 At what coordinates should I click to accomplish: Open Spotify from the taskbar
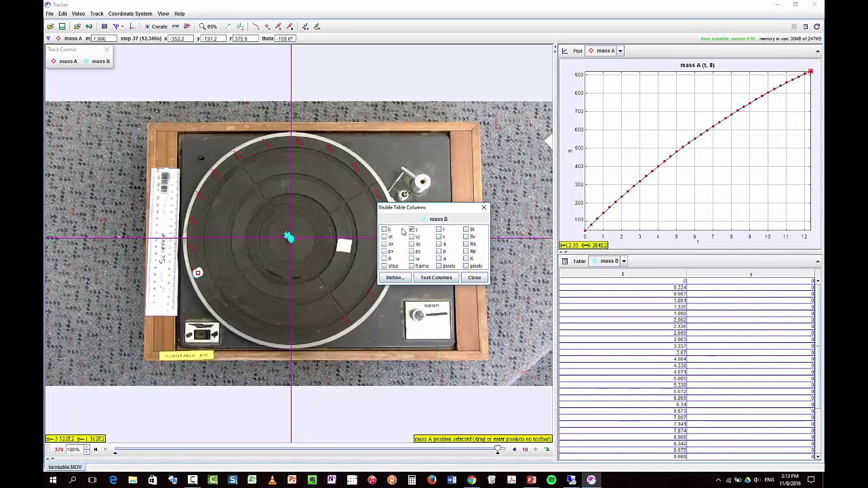pos(551,480)
